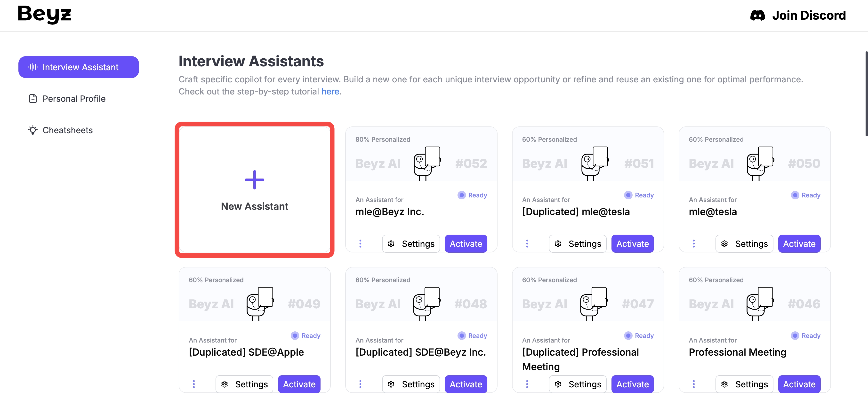Click the mascot on assistant #052
This screenshot has height=406, width=868.
427,163
